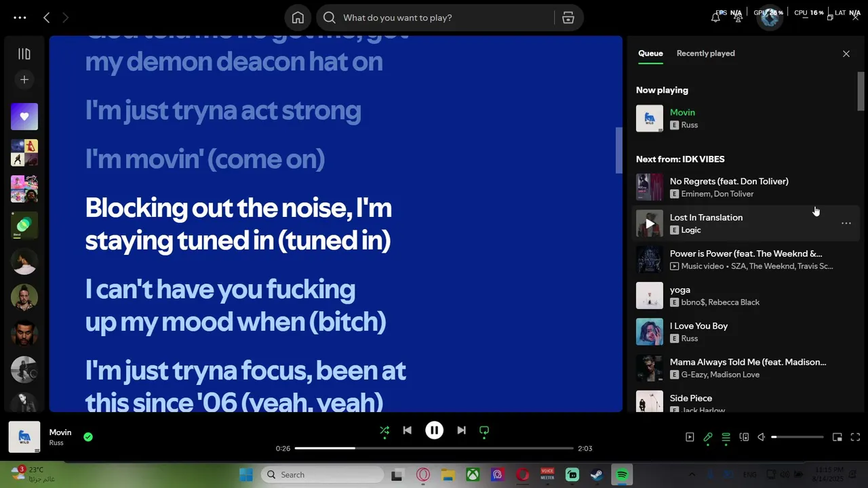Click the lyrics view scrollbar
868x488 pixels.
[618, 150]
